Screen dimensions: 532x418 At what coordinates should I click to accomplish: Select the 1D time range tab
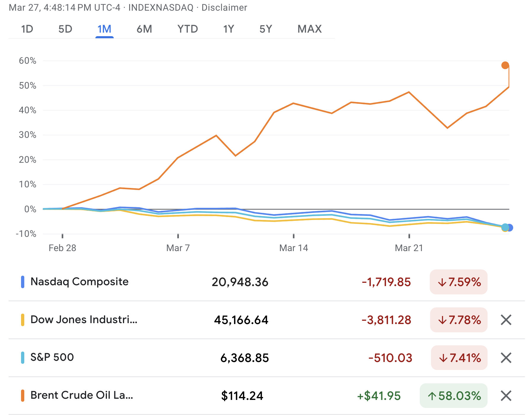27,29
